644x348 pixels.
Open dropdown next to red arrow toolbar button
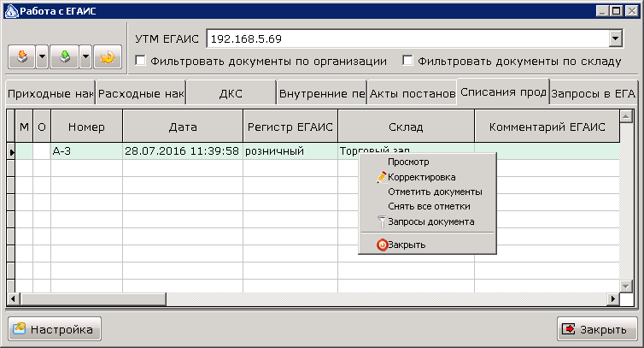(x=42, y=56)
